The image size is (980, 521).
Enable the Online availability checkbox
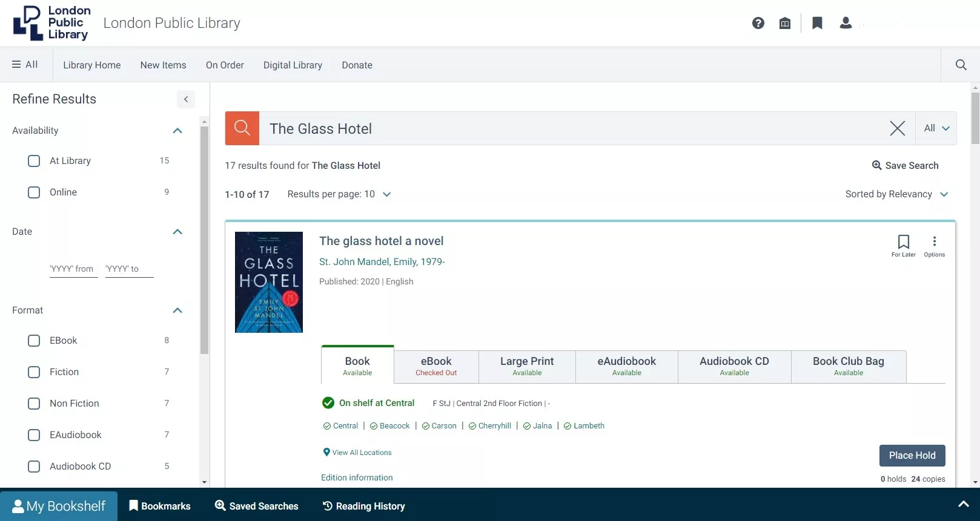[x=34, y=192]
